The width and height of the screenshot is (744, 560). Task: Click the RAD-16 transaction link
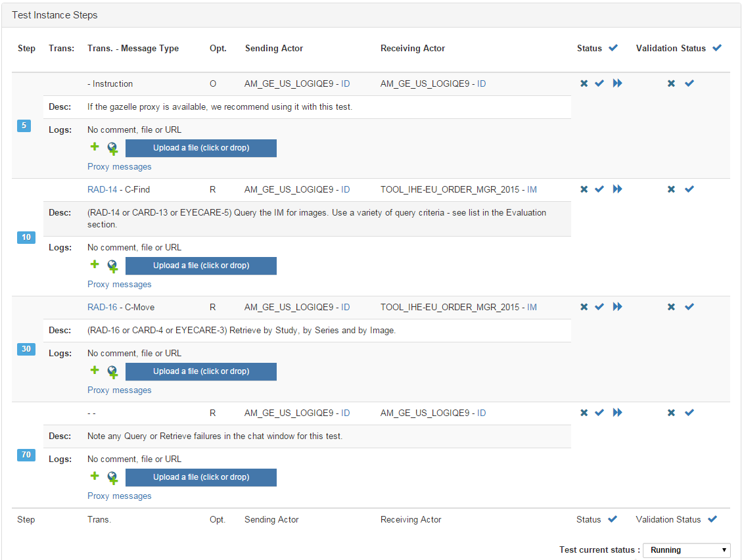[102, 307]
